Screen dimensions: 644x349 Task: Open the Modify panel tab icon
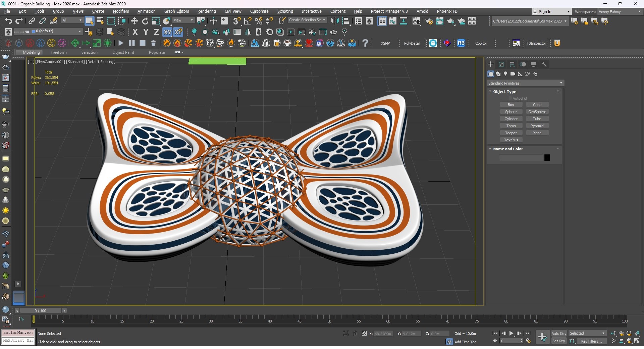501,64
